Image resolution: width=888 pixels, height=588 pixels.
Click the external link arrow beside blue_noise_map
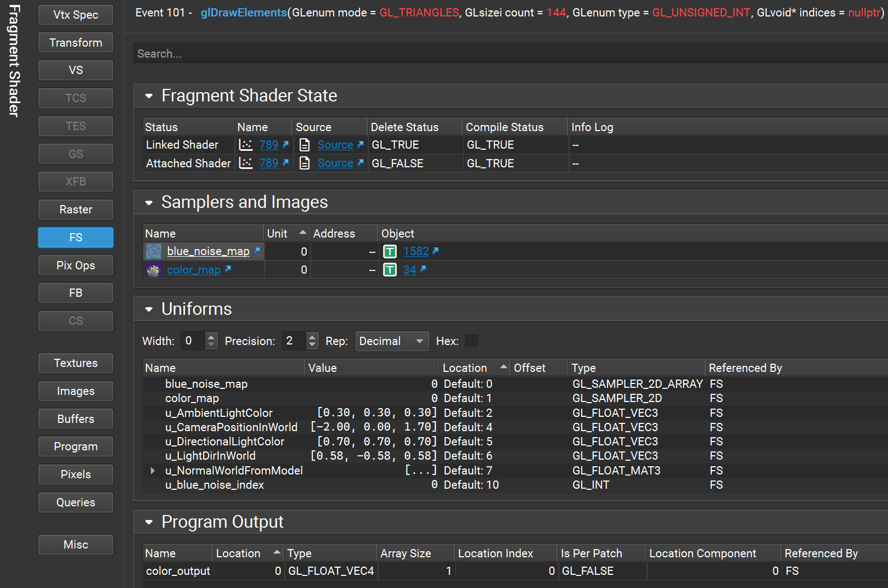click(257, 251)
